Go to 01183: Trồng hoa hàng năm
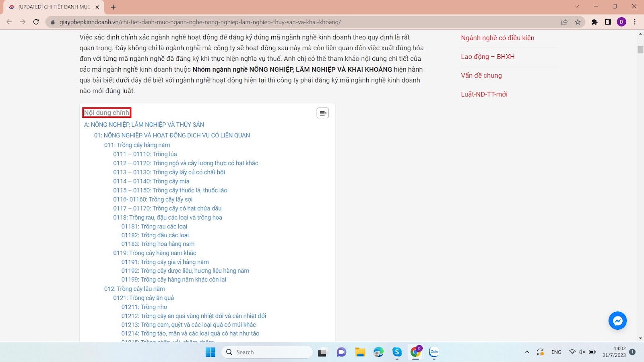This screenshot has height=362, width=644. coord(158,244)
